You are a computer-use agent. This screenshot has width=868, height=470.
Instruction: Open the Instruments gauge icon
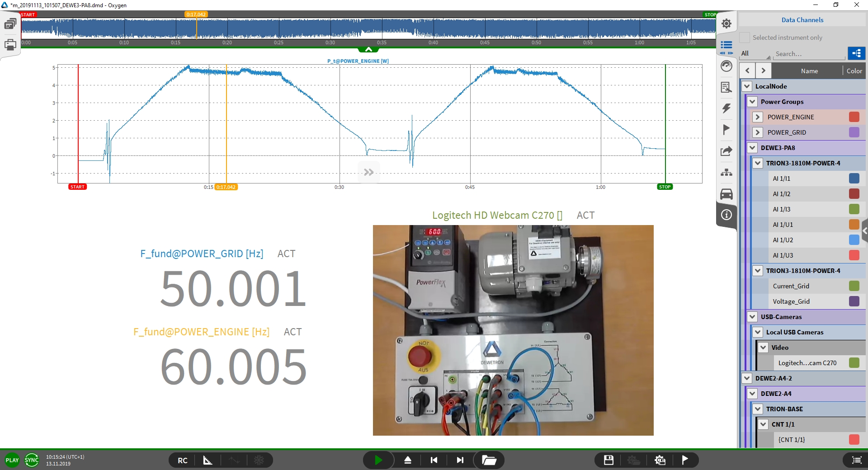pyautogui.click(x=726, y=66)
